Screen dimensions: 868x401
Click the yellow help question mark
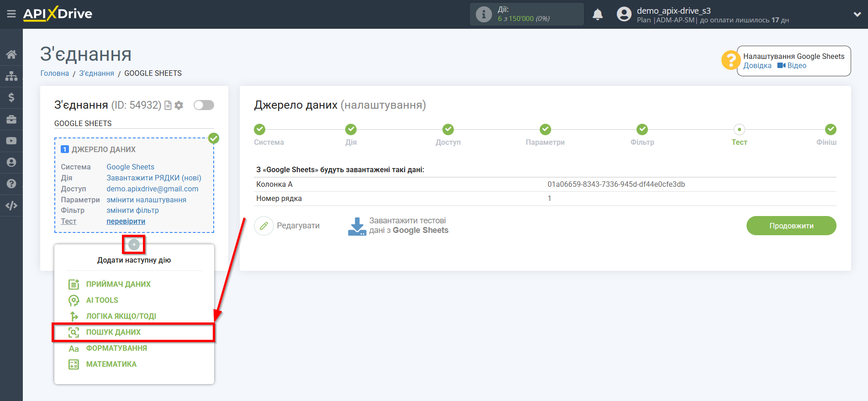[x=731, y=60]
